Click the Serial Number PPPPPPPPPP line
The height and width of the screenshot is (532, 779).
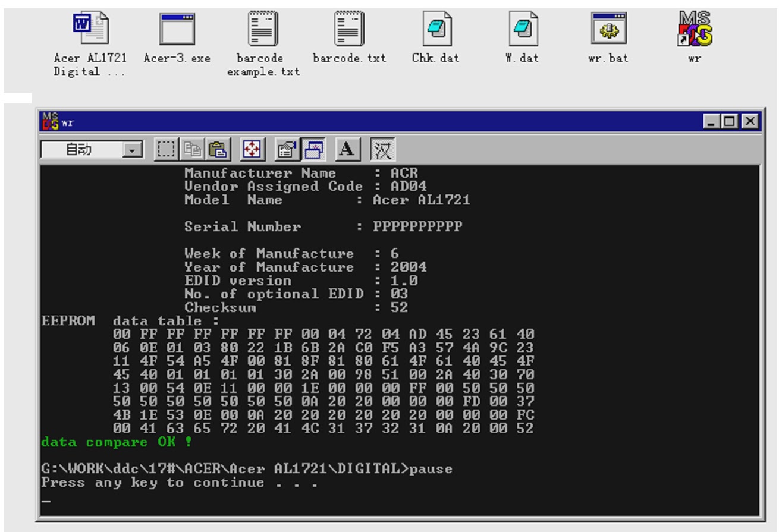coord(323,227)
